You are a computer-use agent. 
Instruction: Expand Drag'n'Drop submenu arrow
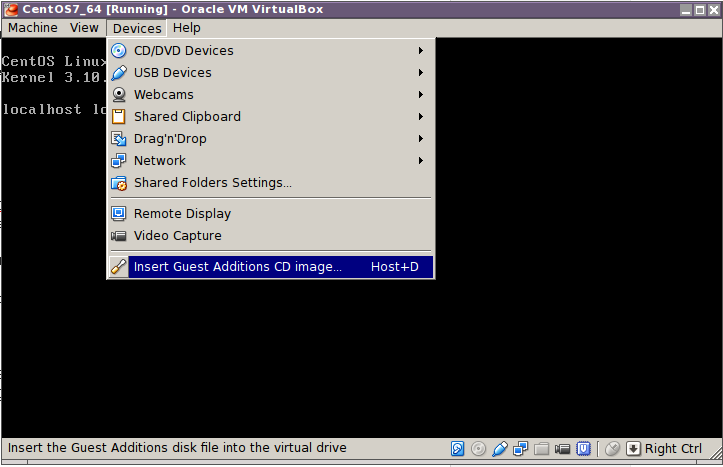(421, 139)
